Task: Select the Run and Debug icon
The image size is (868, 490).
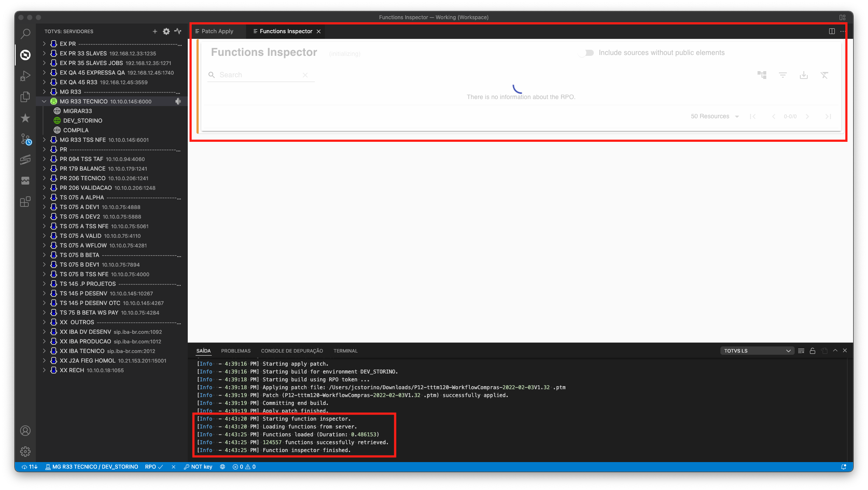Action: [x=25, y=76]
